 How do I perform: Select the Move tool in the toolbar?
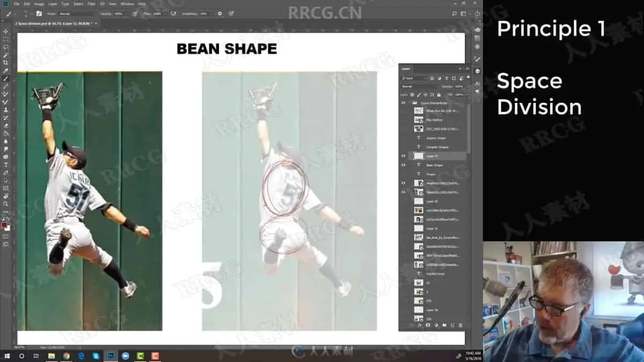pos(6,32)
